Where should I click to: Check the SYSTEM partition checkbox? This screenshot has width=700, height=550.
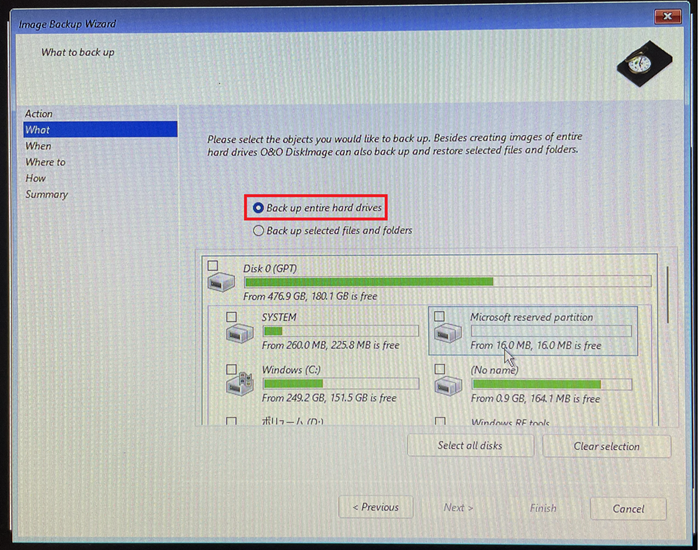[232, 317]
